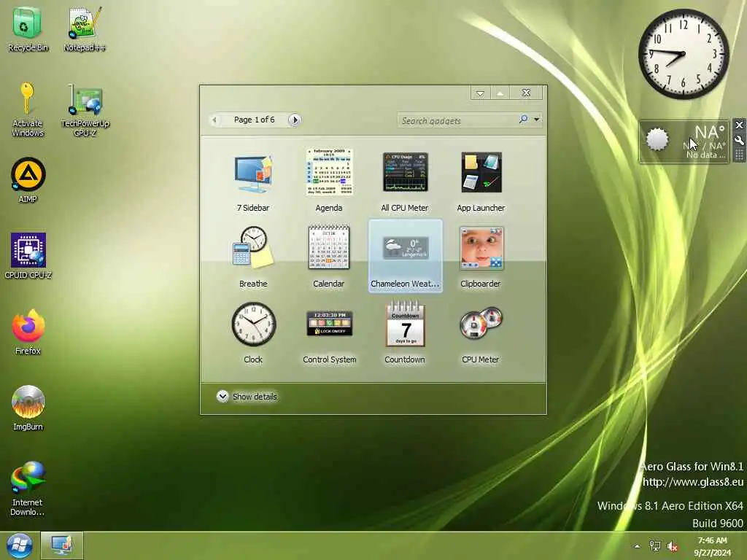Go to previous gadget page

[x=214, y=120]
